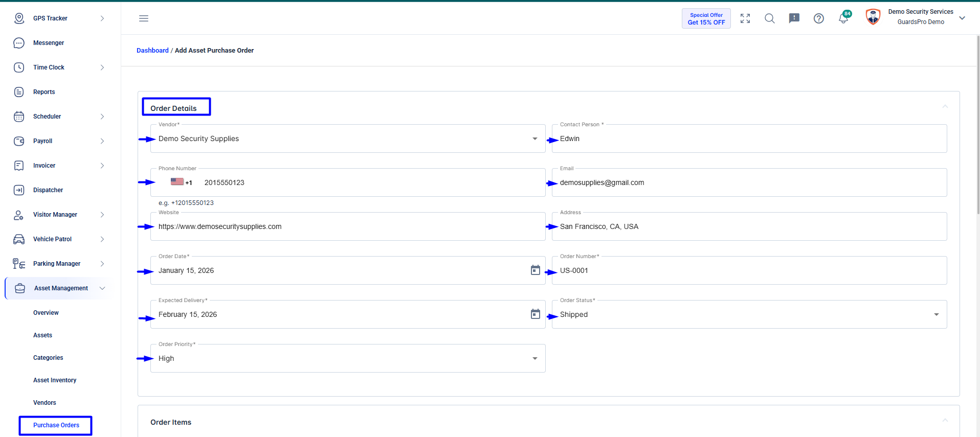The image size is (980, 437).
Task: Go to the Dashboard breadcrumb link
Action: [152, 50]
